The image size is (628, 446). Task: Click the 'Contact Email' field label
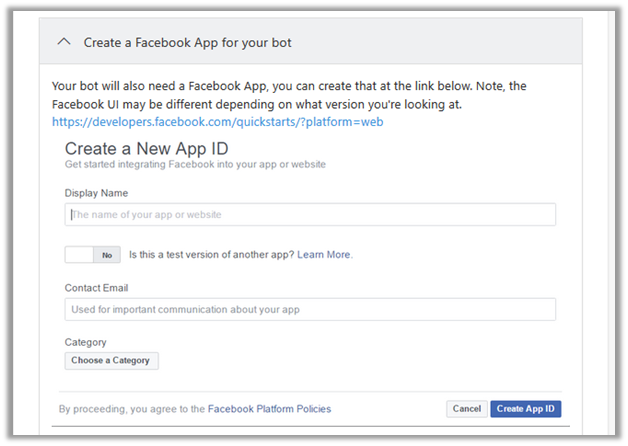(97, 288)
